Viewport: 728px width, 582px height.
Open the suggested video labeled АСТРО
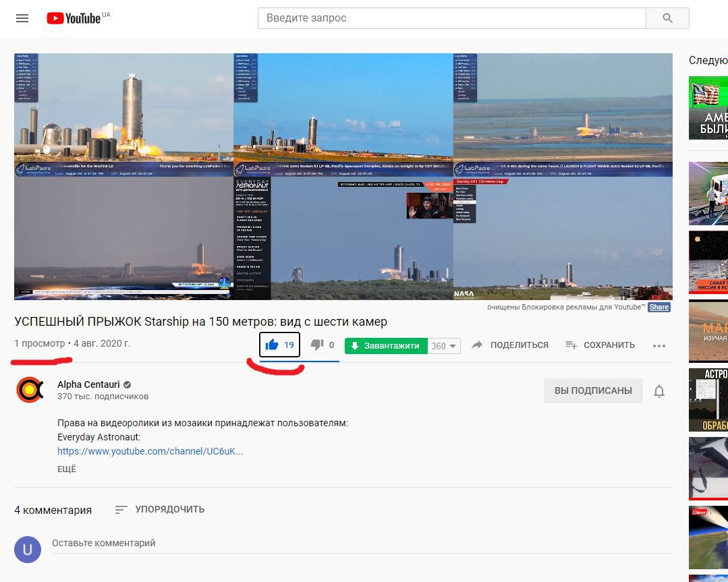(x=708, y=400)
